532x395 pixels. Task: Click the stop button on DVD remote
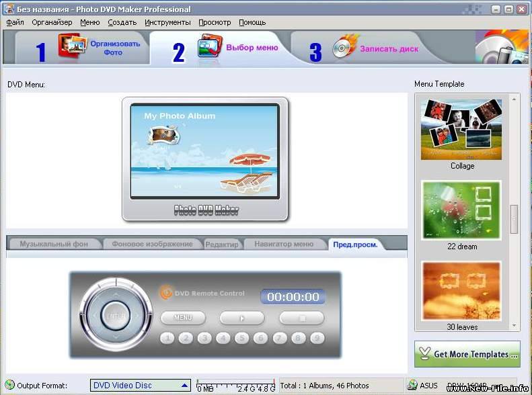pos(301,318)
